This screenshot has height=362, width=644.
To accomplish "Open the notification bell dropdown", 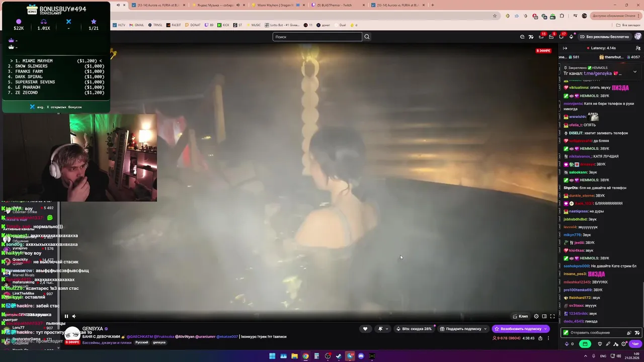I will pyautogui.click(x=383, y=329).
